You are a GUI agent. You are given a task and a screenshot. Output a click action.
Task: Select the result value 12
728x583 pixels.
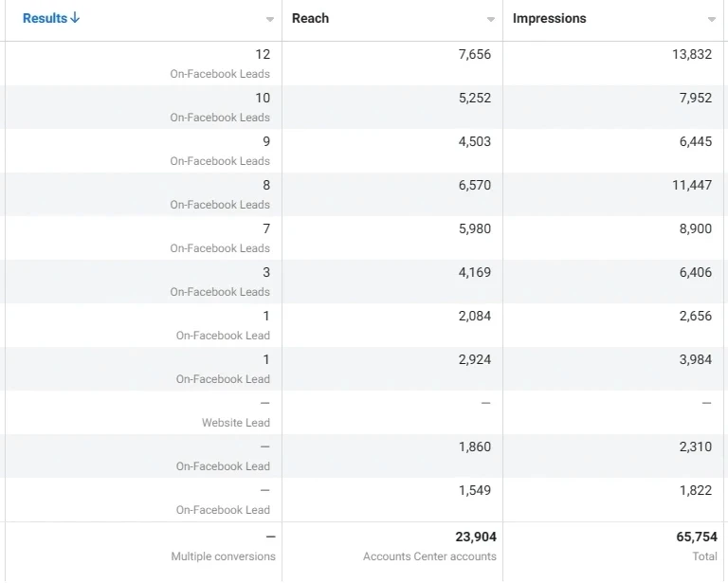tap(263, 54)
